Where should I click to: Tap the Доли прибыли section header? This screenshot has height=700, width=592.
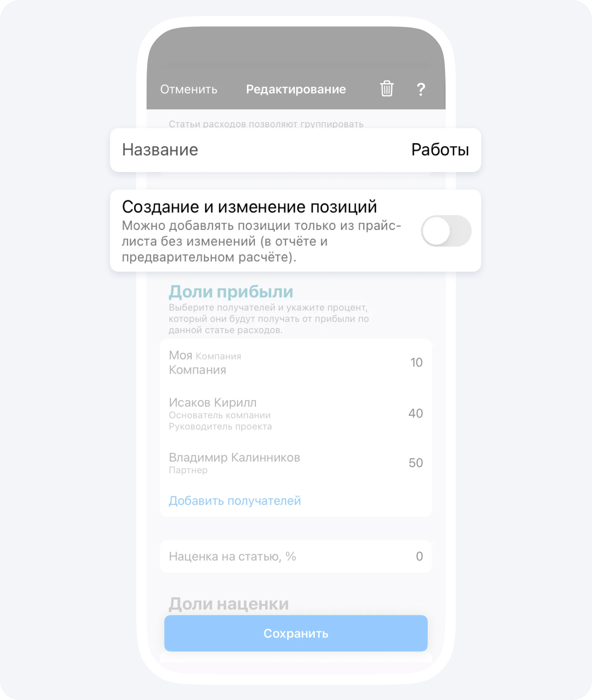click(x=231, y=292)
